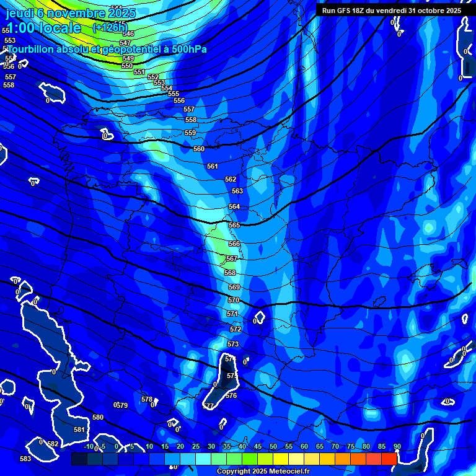This screenshot has height=476, width=476.
Task: Click the cyan legend swatch between 25 and 30
Action: tap(203, 459)
